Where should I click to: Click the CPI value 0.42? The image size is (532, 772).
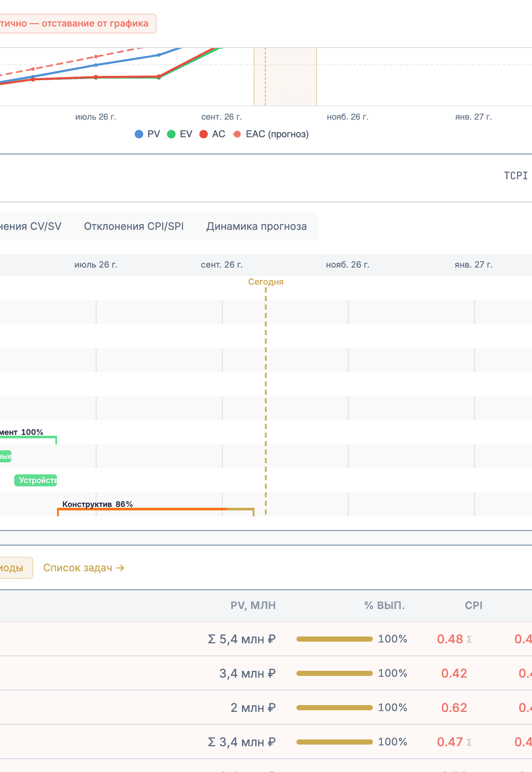coord(454,674)
